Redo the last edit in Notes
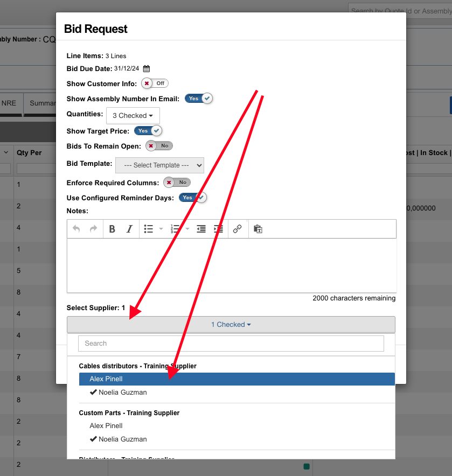Viewport: 452px width, 476px height. pos(94,229)
